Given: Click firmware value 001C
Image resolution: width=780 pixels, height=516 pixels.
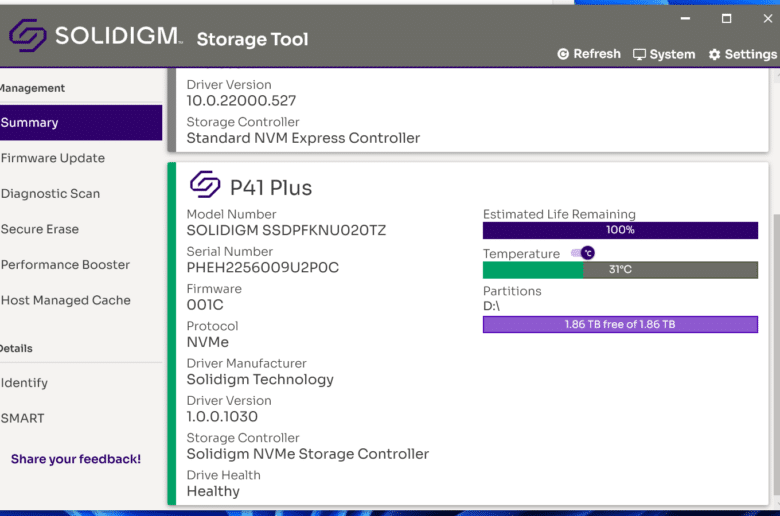Looking at the screenshot, I should (x=205, y=305).
